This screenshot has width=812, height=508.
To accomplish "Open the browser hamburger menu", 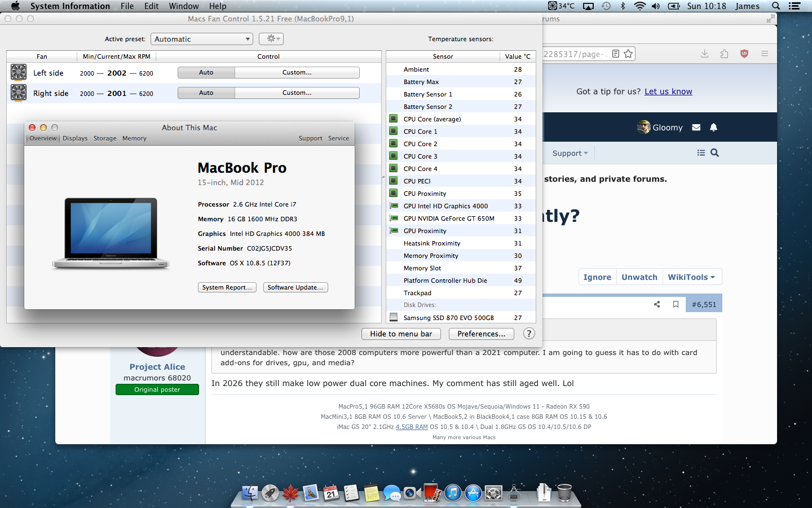I will click(x=765, y=54).
